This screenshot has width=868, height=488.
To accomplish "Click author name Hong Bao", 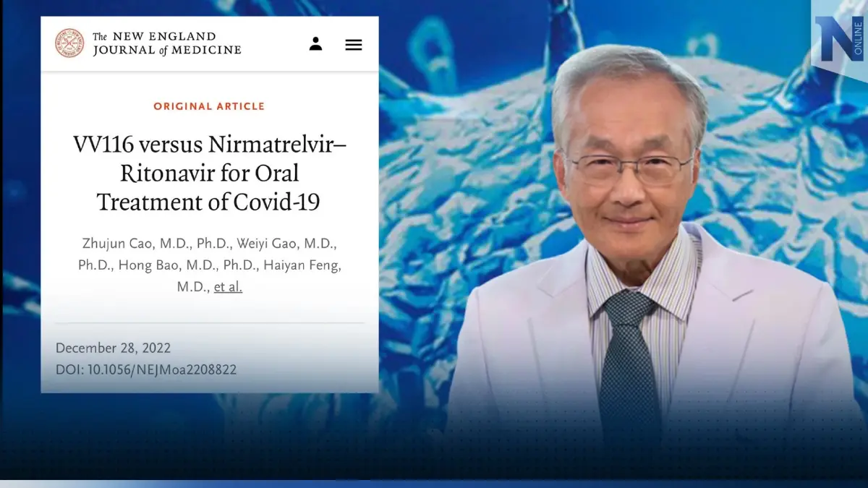I will 145,265.
